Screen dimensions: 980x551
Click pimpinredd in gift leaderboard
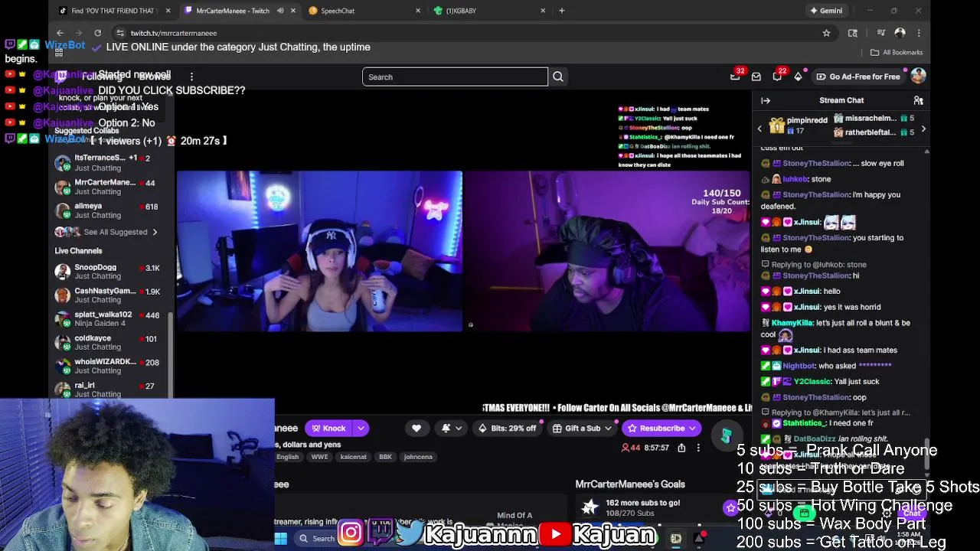tap(807, 120)
